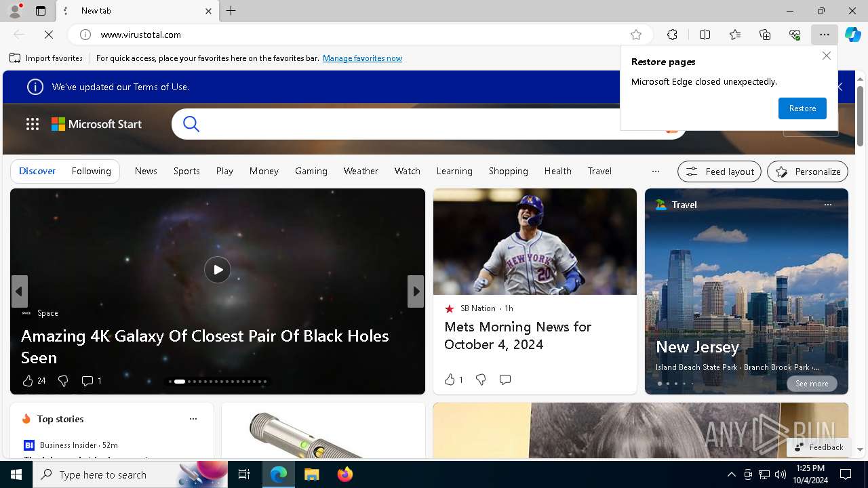868x488 pixels.
Task: Open the Favorites list icon
Action: [735, 35]
